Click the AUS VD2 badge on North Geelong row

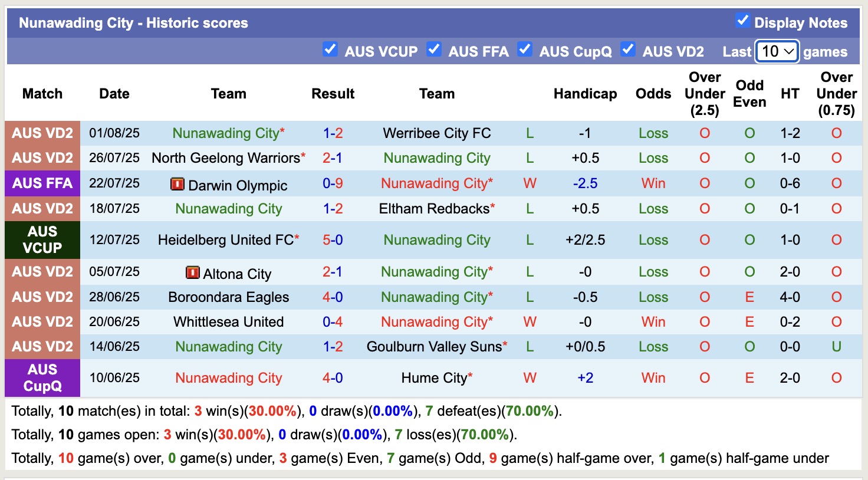tap(42, 158)
